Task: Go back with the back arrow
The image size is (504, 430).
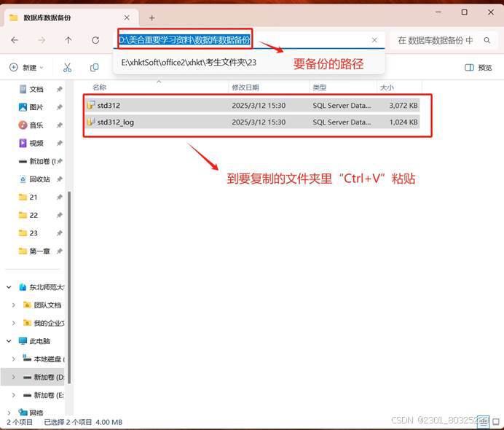Action: 15,40
